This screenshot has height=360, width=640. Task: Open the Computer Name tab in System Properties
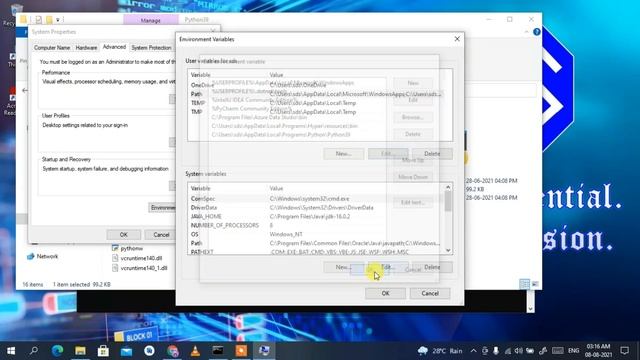click(52, 48)
